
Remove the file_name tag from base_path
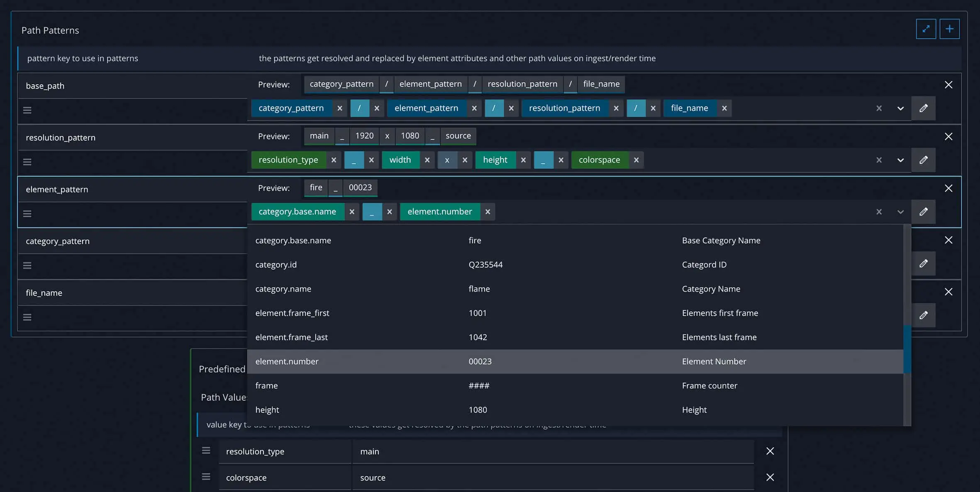(724, 108)
